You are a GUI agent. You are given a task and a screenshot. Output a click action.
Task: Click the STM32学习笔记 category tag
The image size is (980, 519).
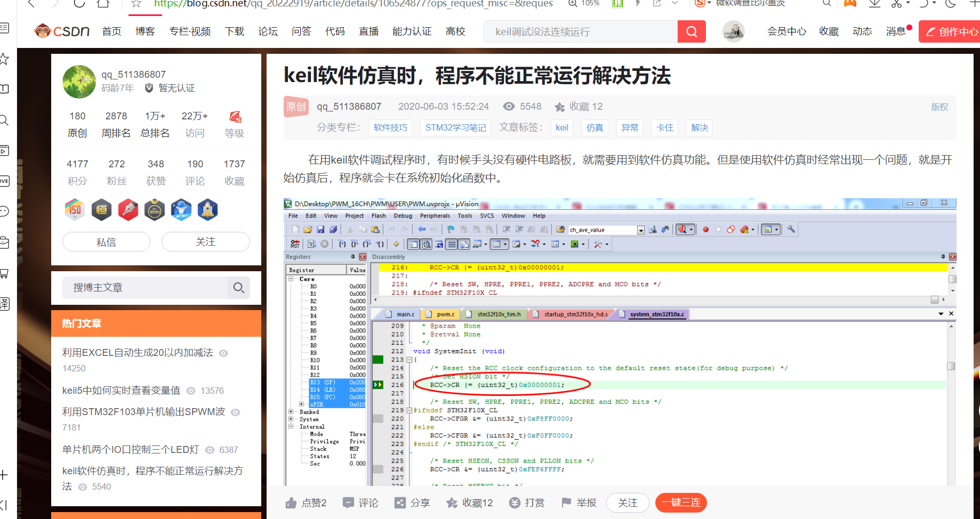[455, 128]
